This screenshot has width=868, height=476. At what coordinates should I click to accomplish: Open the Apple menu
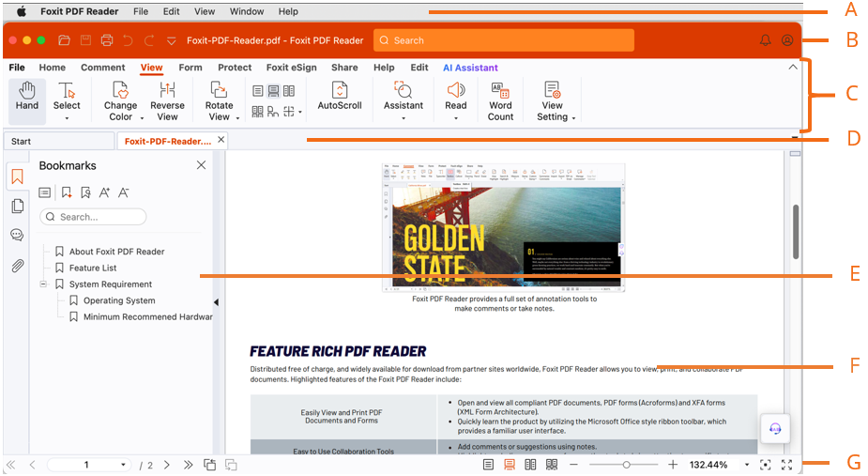[21, 11]
